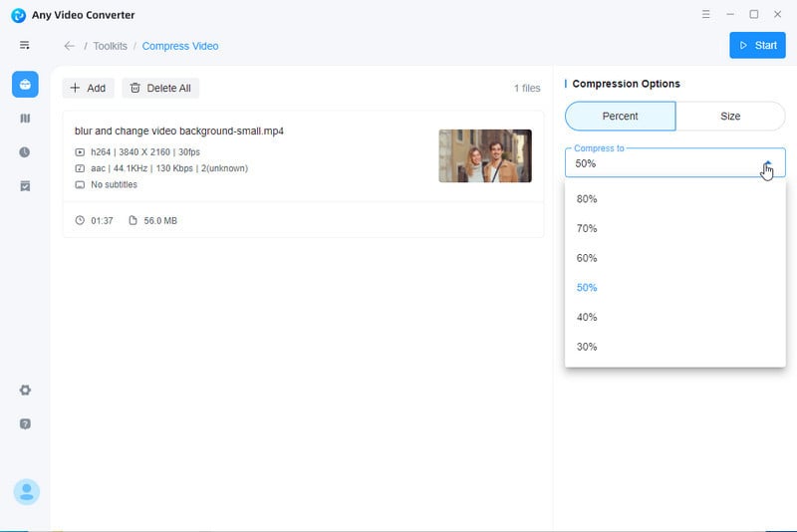Click the Compression Options heading

(x=627, y=84)
